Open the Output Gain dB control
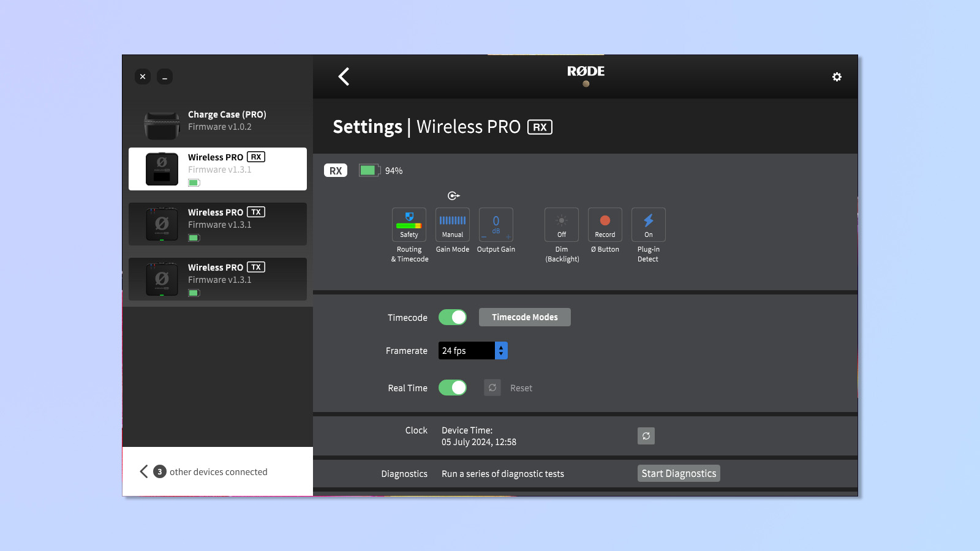Image resolution: width=980 pixels, height=551 pixels. click(496, 224)
